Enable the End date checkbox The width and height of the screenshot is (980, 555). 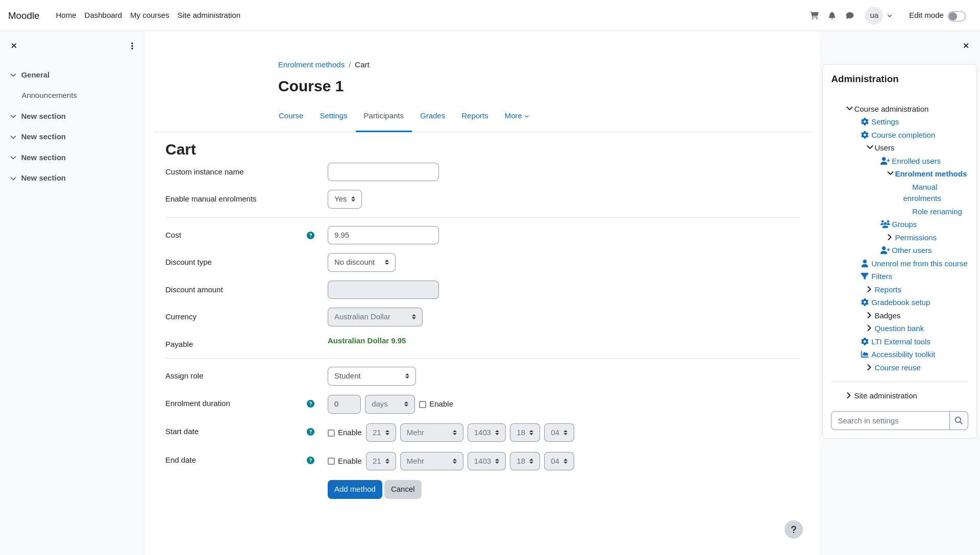tap(331, 461)
